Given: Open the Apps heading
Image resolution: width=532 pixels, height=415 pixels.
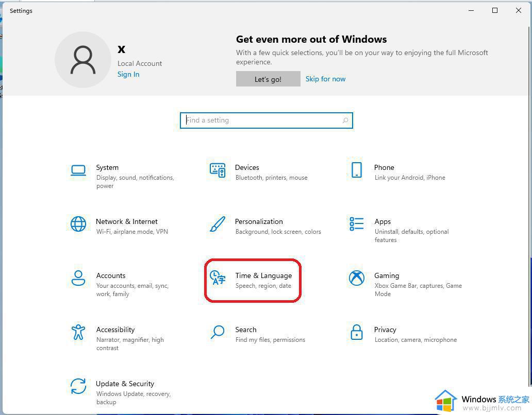Looking at the screenshot, I should click(x=383, y=221).
